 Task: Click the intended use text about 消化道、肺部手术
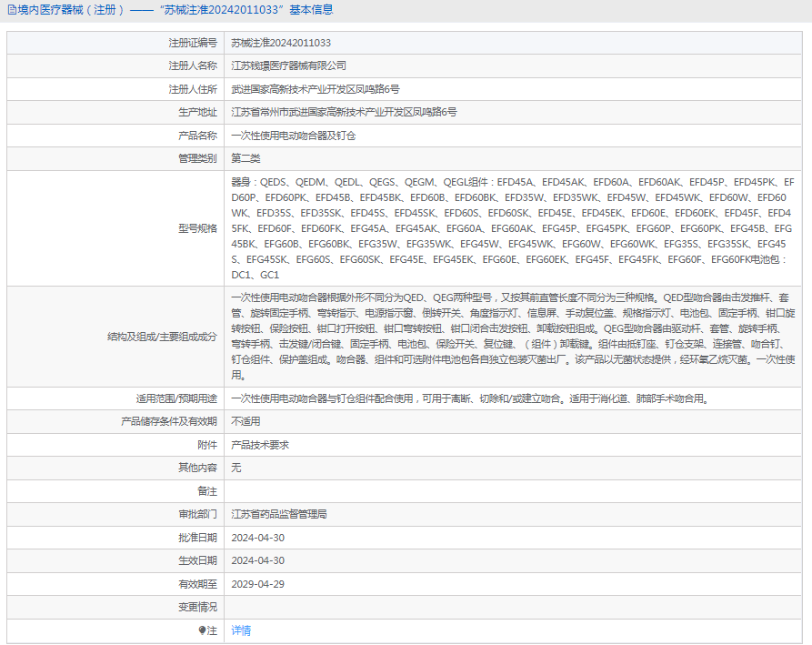tap(470, 398)
